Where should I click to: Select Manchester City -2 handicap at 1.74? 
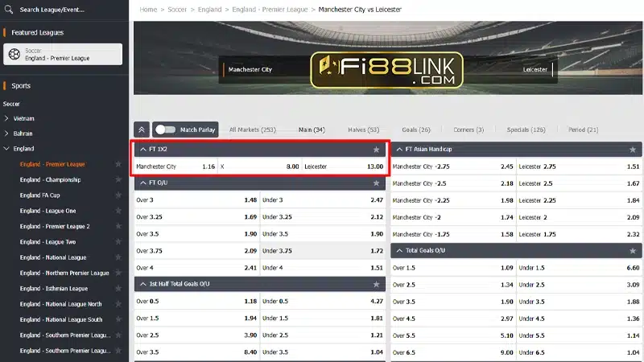(453, 217)
